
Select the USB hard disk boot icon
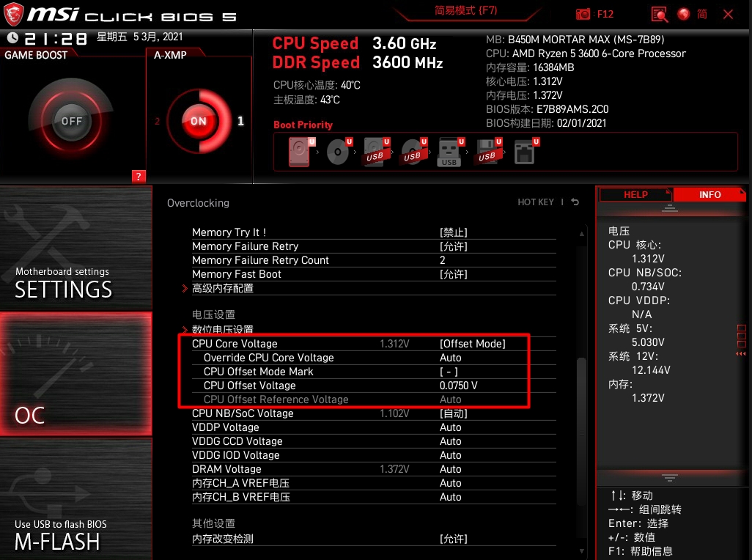click(x=376, y=152)
